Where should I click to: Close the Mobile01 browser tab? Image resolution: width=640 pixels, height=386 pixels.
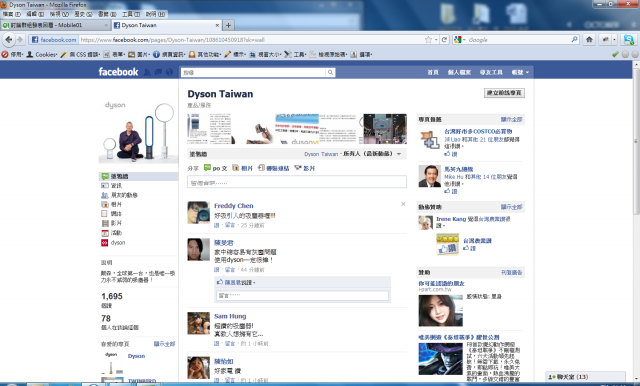click(106, 25)
